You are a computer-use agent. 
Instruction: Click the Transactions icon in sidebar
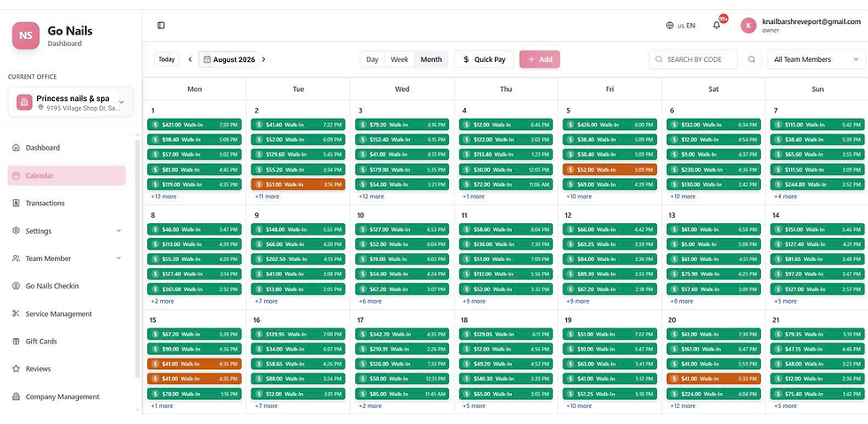click(16, 203)
